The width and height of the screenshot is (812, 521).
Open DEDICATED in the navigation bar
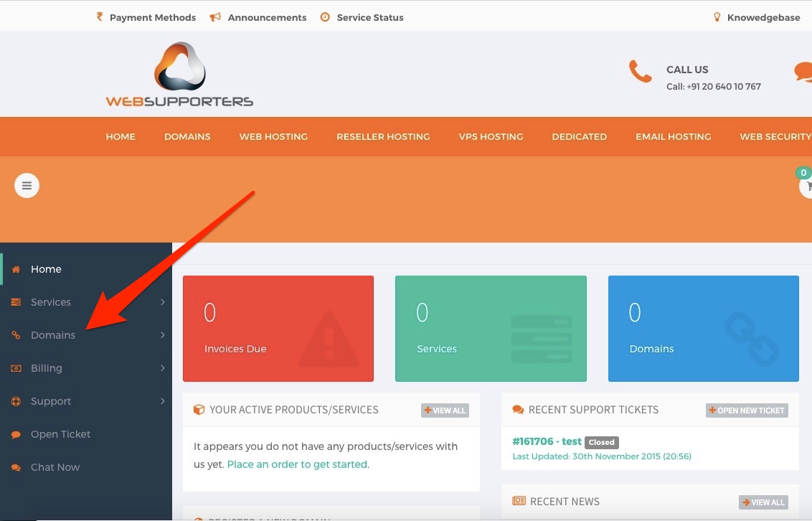pos(580,137)
